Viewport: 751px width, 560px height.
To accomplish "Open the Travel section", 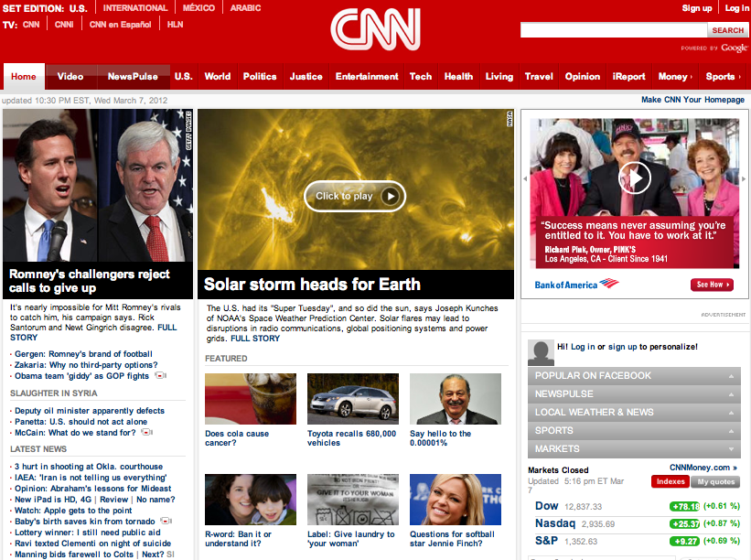I will 539,77.
